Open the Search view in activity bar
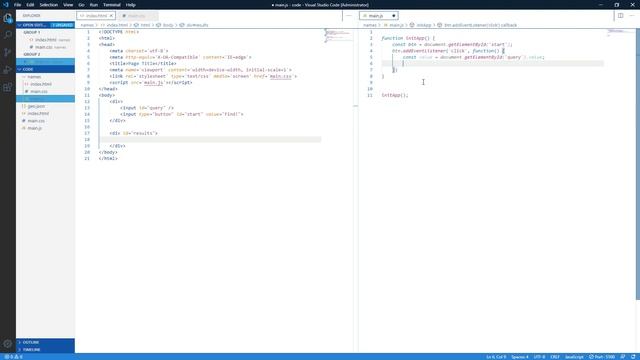 coord(8,35)
